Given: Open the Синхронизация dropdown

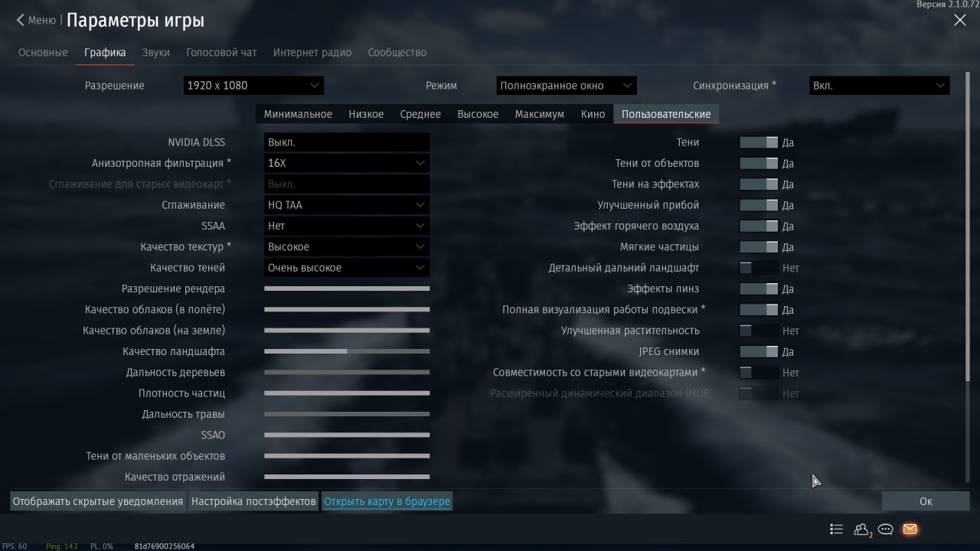Looking at the screenshot, I should (x=879, y=86).
